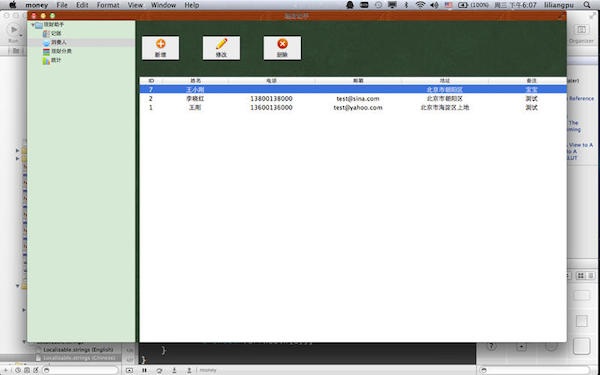
Task: Click the QQ penguin icon in menu bar
Action: pyautogui.click(x=350, y=5)
